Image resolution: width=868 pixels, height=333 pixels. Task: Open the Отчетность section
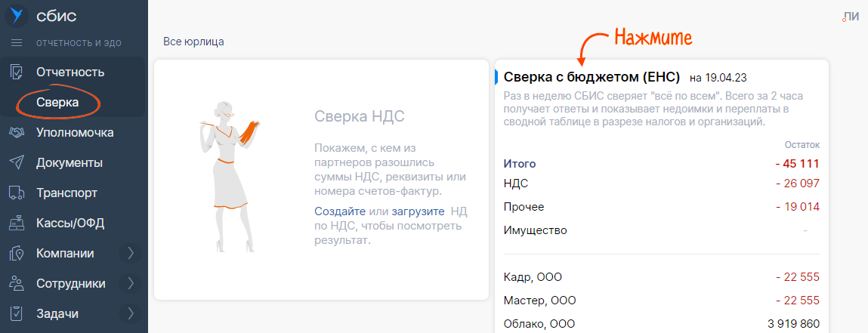click(x=70, y=72)
